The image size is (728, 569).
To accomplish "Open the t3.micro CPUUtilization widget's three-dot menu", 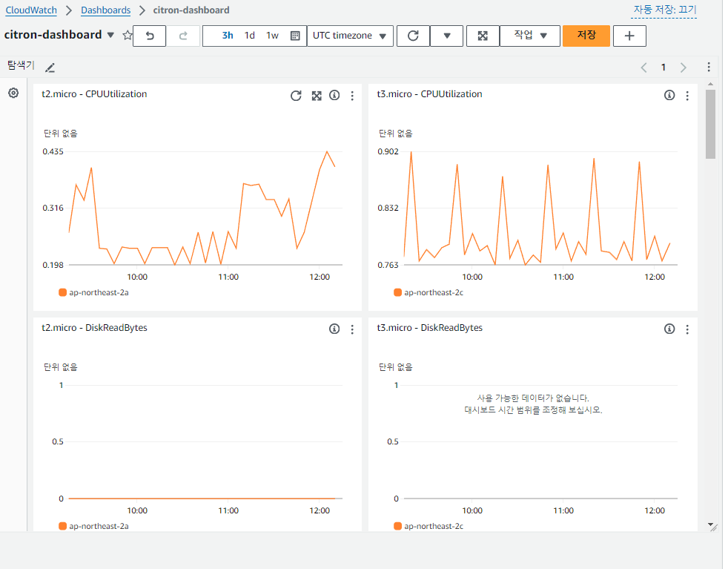I will click(687, 96).
